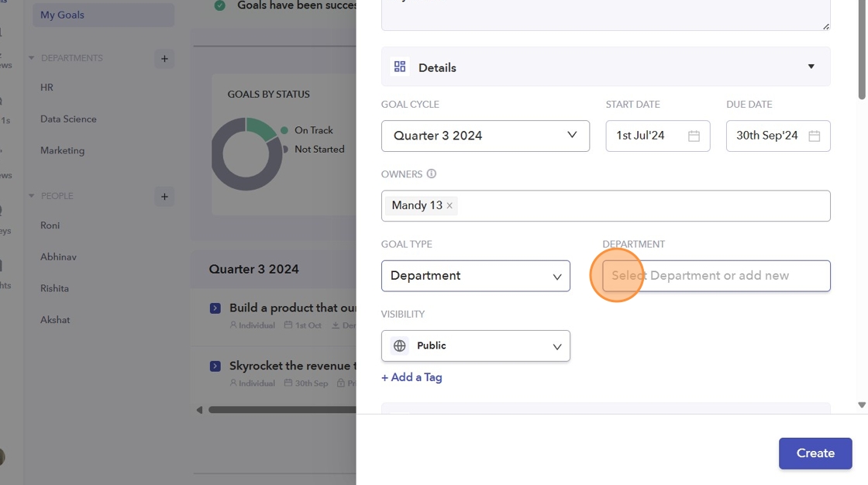Click the plus icon next to People
Screen dimensions: 868x485
tap(164, 197)
